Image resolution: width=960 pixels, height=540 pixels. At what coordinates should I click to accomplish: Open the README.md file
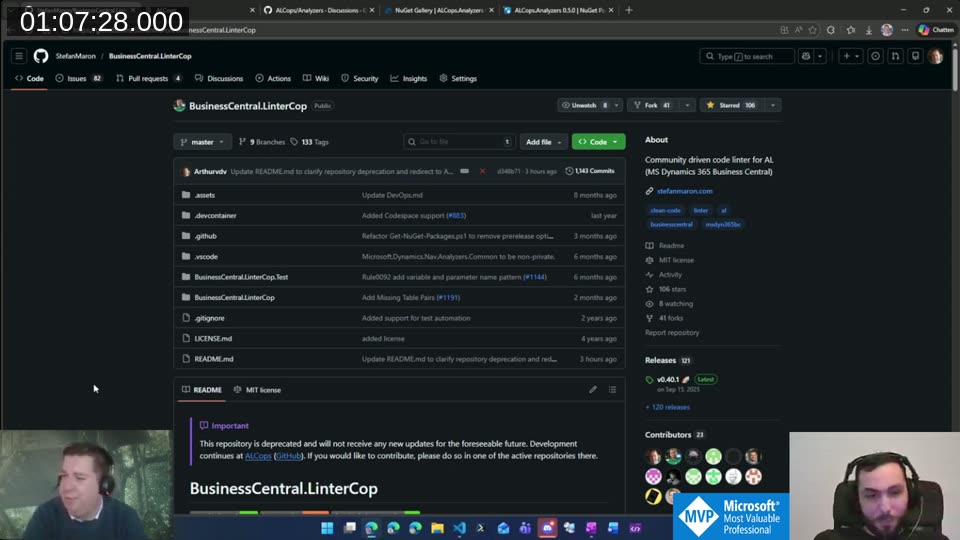coord(214,359)
